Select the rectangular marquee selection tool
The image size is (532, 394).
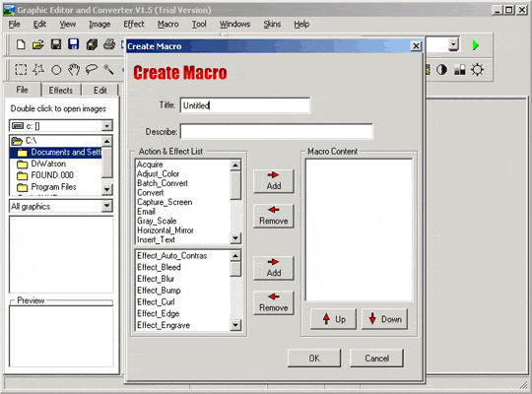[21, 70]
